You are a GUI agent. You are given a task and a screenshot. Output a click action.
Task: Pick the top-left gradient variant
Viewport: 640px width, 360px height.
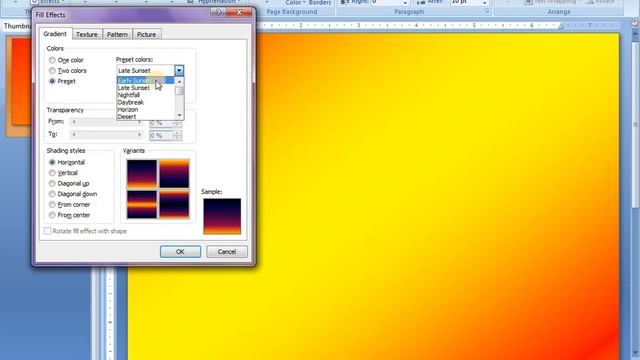[142, 173]
